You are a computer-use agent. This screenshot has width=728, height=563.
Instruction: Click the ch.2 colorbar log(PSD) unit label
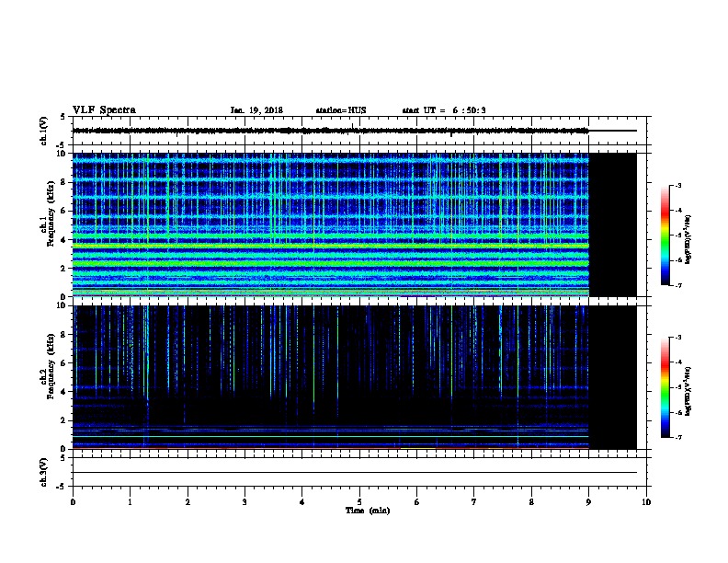[x=688, y=392]
